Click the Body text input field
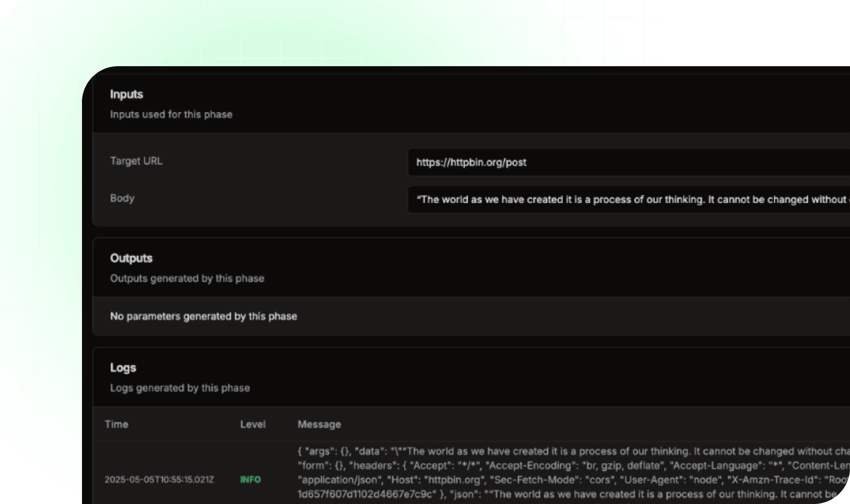The height and width of the screenshot is (504, 850). [628, 199]
